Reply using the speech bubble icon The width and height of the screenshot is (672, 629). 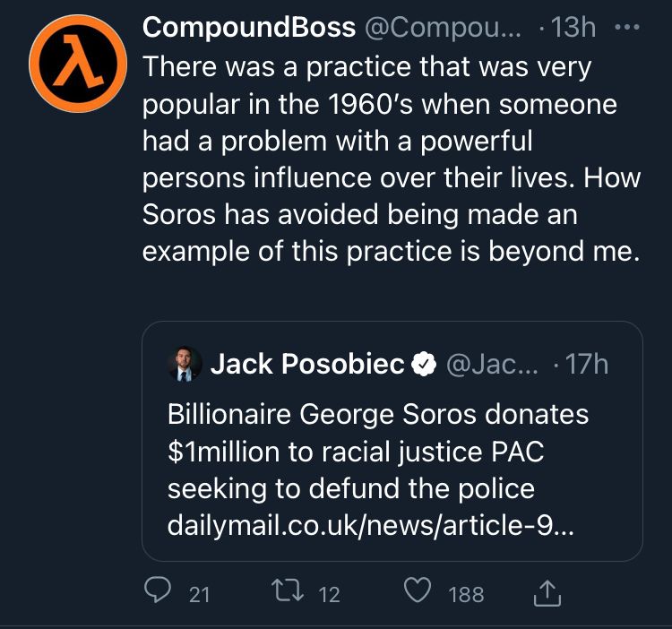coord(157,591)
